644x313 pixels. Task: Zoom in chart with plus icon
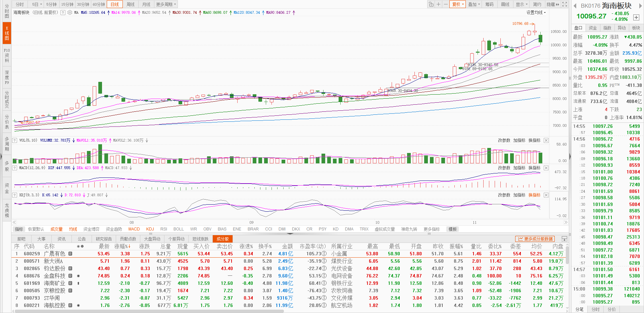coord(438,4)
